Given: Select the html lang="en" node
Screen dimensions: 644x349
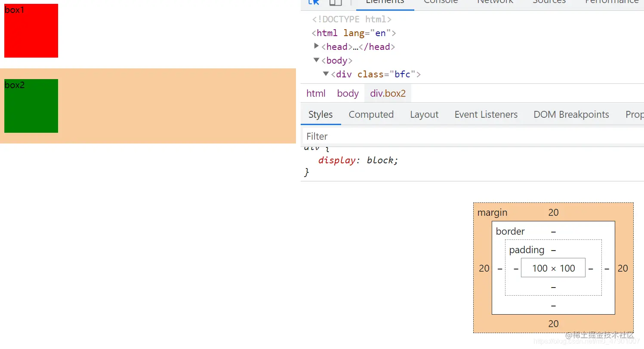Looking at the screenshot, I should point(354,33).
